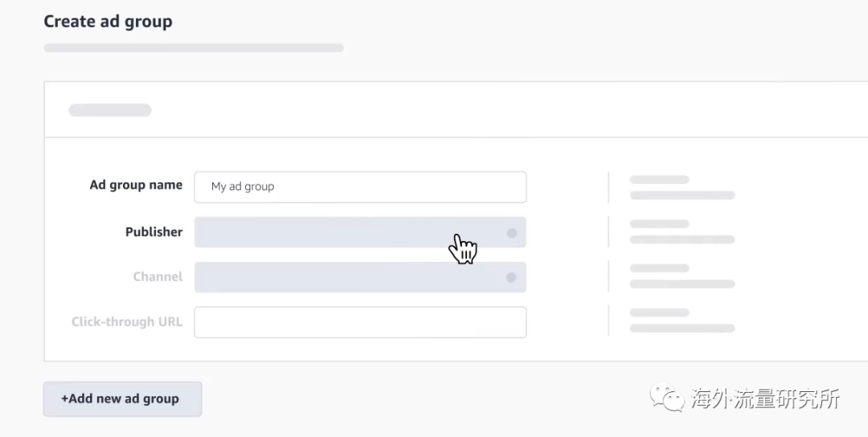Click help text placeholder beside Publisher row
Screen dimensions: 868x437
point(682,232)
